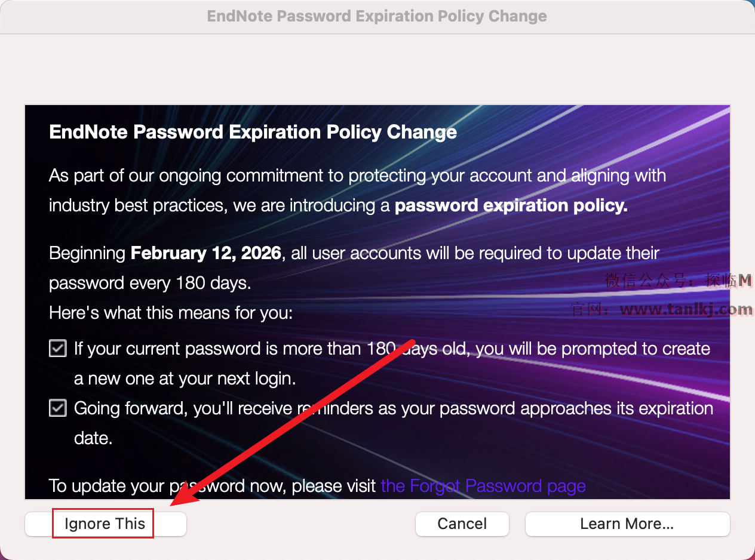Screen dimensions: 755x560
Task: Click the window title bar text
Action: tap(377, 16)
